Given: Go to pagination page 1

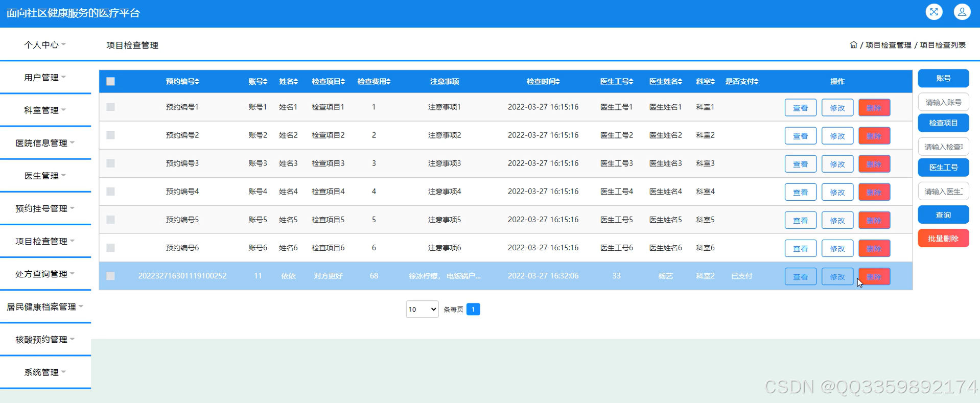Looking at the screenshot, I should 473,309.
